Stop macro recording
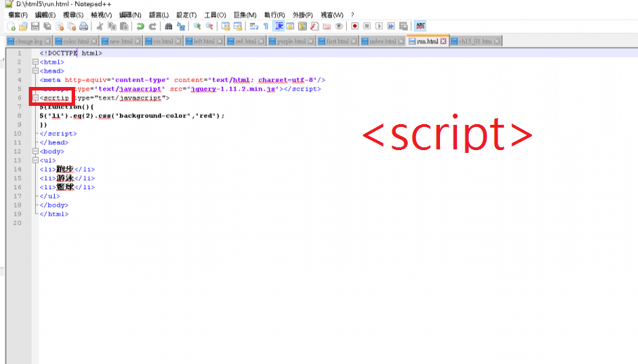 [367, 27]
